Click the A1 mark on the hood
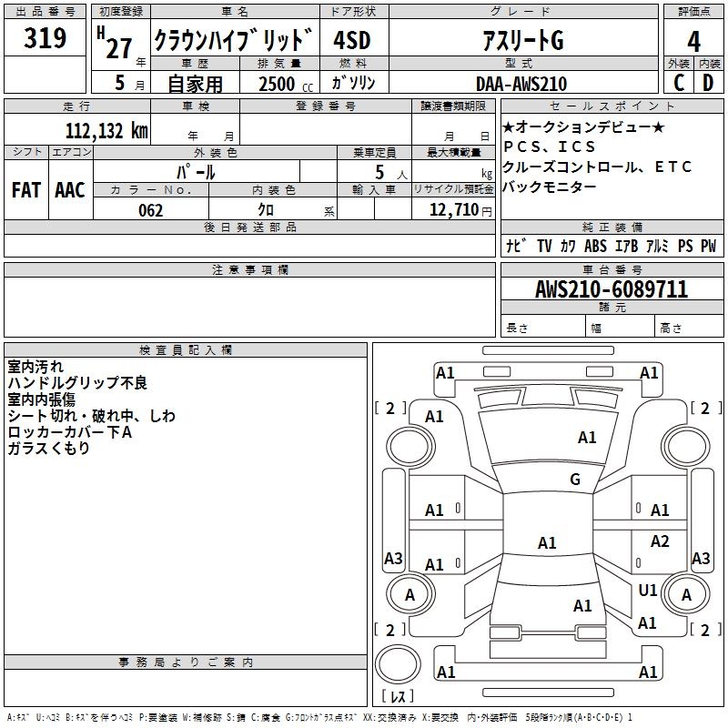Image resolution: width=728 pixels, height=728 pixels. pyautogui.click(x=587, y=438)
